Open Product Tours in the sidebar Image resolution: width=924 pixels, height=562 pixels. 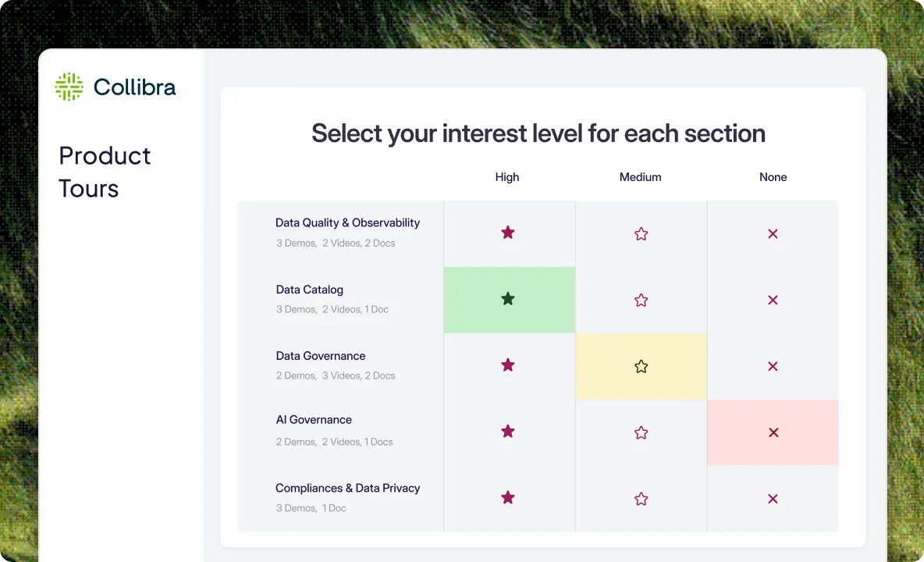[x=105, y=172]
